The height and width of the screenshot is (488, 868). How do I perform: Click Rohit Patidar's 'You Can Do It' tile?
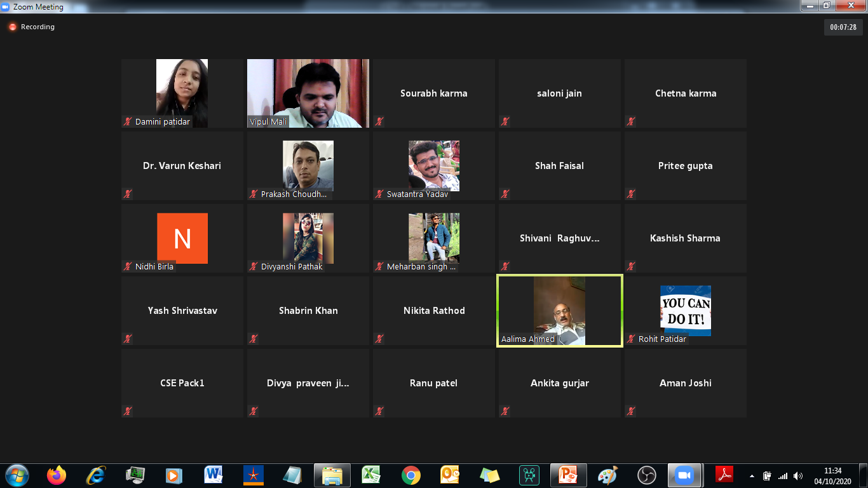point(685,311)
